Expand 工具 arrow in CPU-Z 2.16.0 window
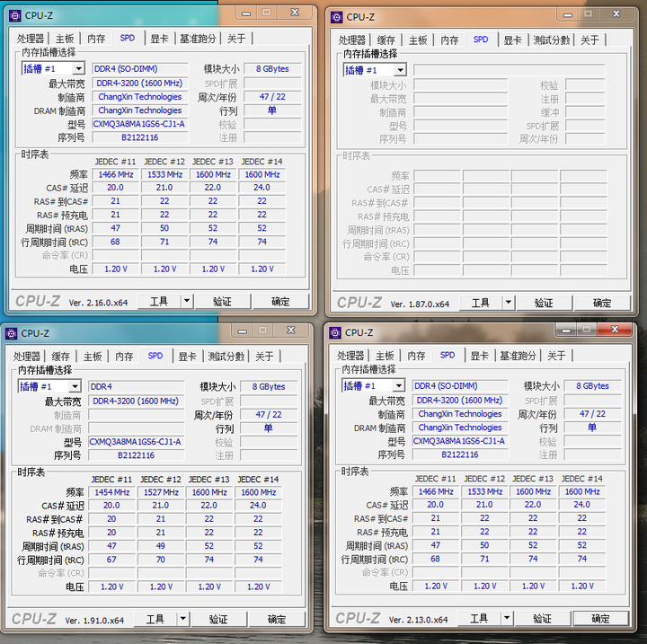647x644 pixels. click(x=187, y=301)
